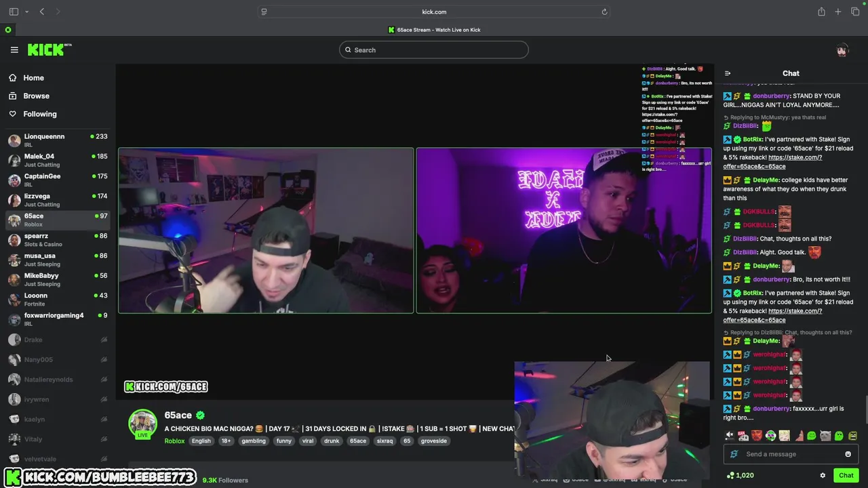Open Malek_04 channel in sidebar
Image resolution: width=868 pixels, height=488 pixels.
[x=58, y=160]
